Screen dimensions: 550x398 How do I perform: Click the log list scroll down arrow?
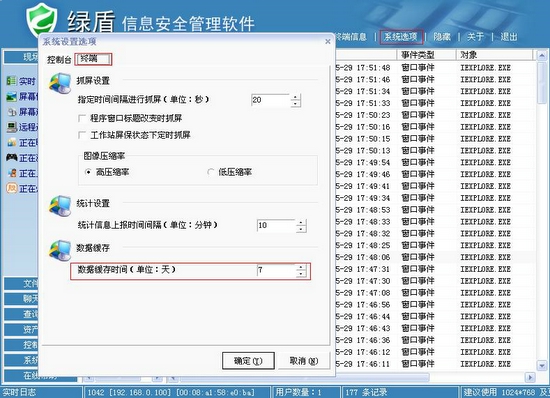(542, 366)
